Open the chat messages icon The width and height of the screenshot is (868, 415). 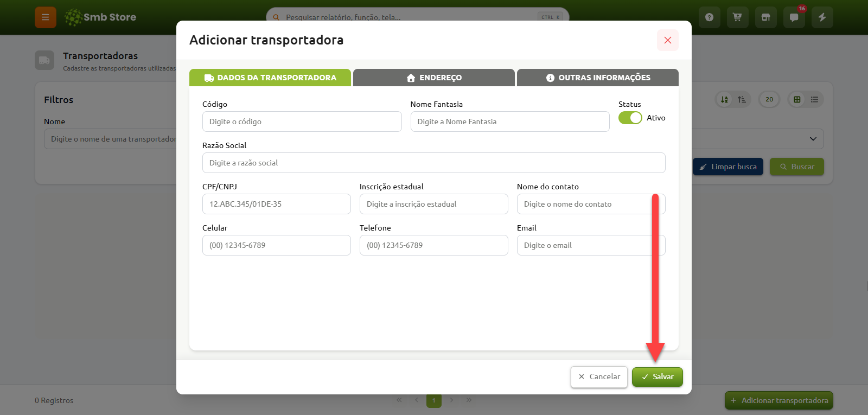[794, 17]
